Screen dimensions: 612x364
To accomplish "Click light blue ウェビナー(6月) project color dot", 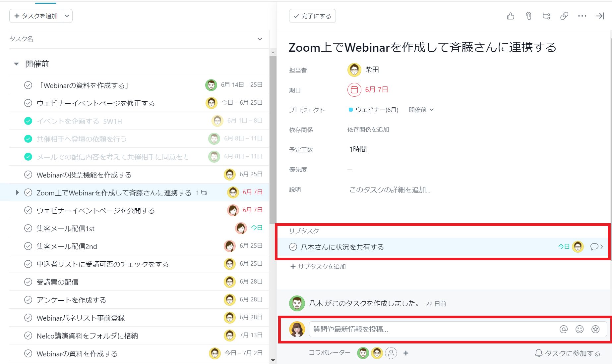I will 351,110.
